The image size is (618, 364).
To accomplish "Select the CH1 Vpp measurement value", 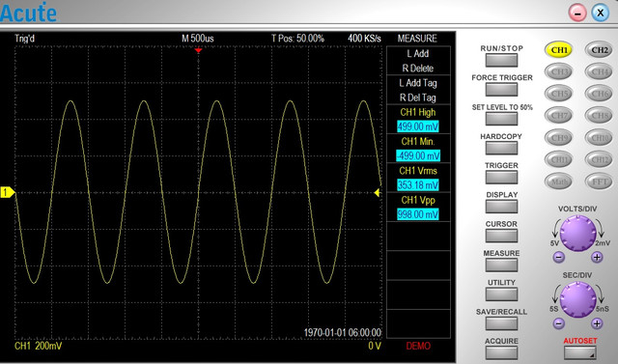I will tap(418, 214).
